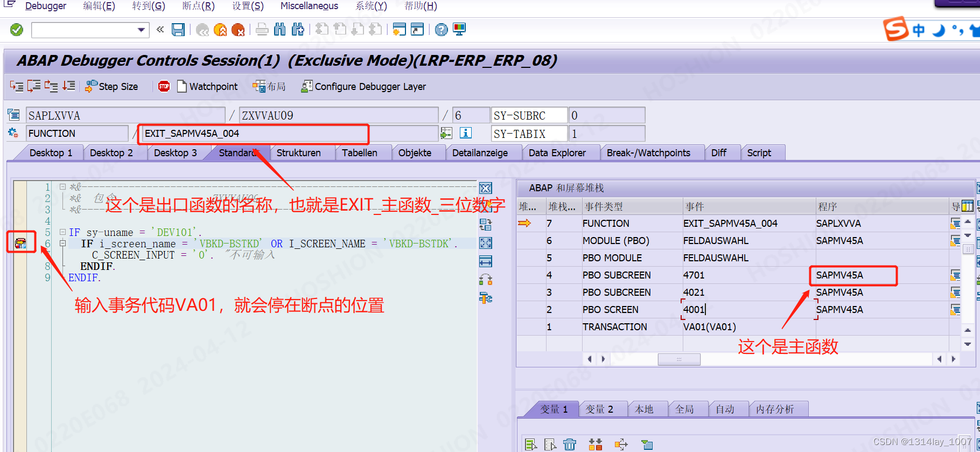The height and width of the screenshot is (452, 980).
Task: Click the 布局 layout button
Action: 269,86
